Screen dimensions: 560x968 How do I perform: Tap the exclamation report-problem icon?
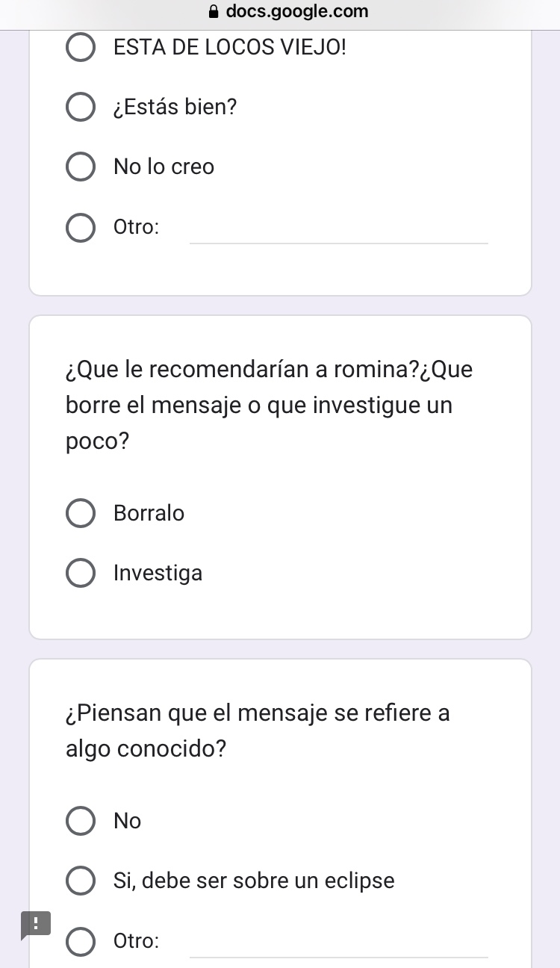(34, 924)
